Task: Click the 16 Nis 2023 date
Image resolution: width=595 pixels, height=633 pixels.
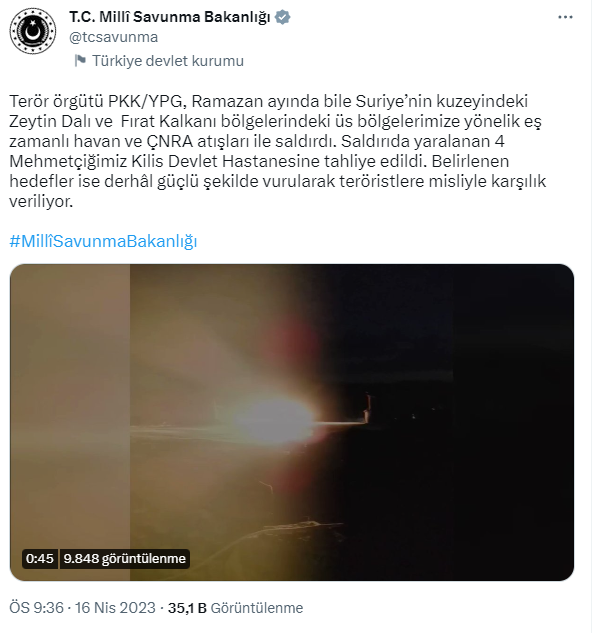Action: pos(115,608)
